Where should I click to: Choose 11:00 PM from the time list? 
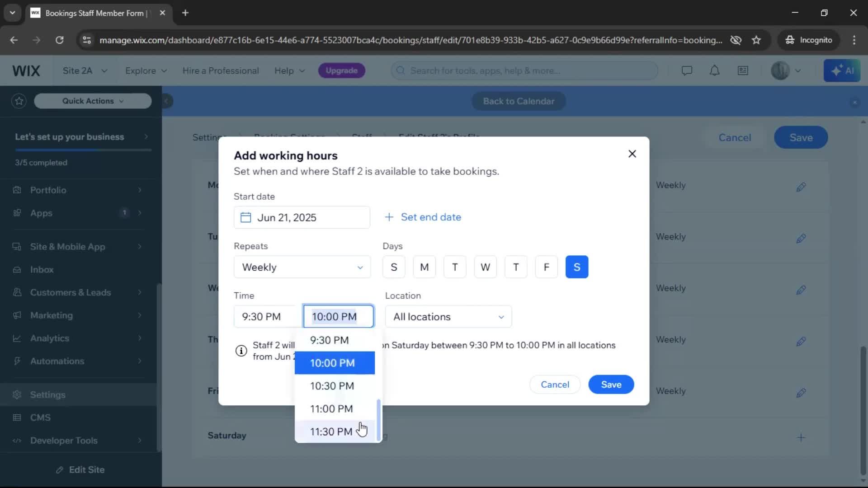tap(335, 408)
